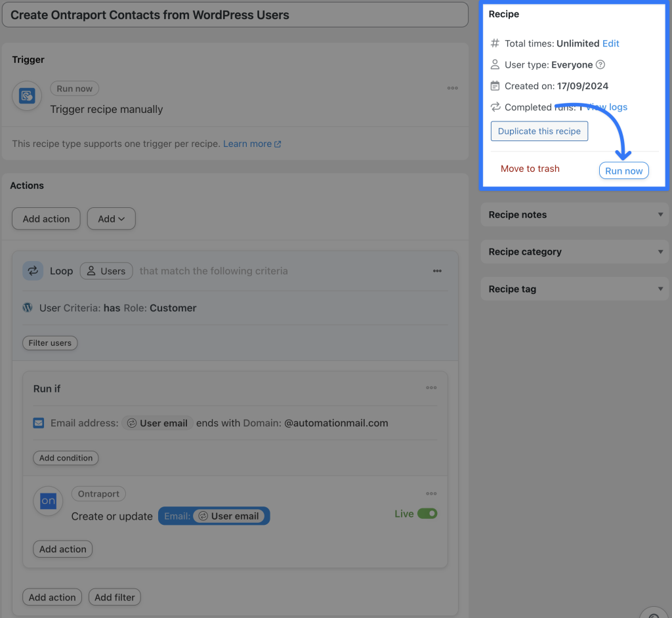
Task: Click the Ontraport app icon
Action: pos(47,501)
